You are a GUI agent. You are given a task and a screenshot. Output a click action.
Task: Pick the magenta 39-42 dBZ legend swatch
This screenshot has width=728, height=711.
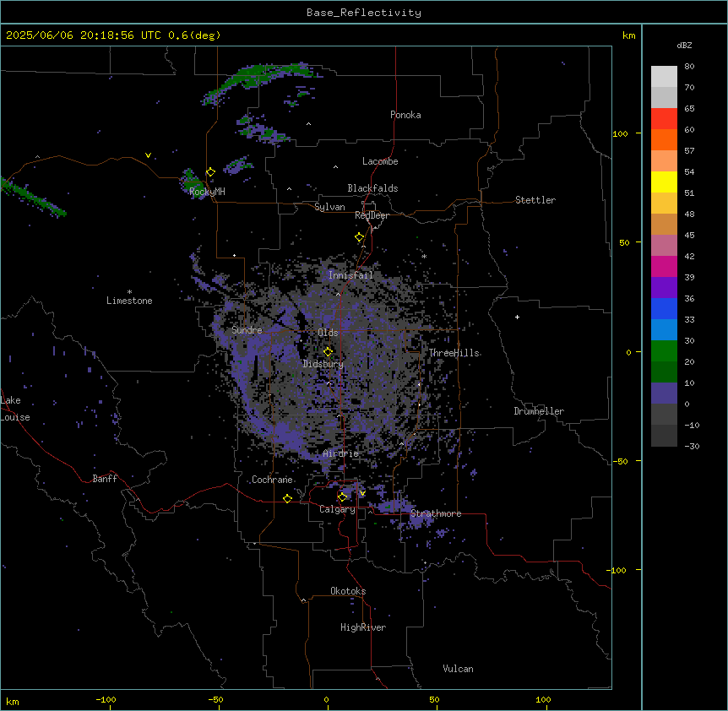(x=664, y=266)
